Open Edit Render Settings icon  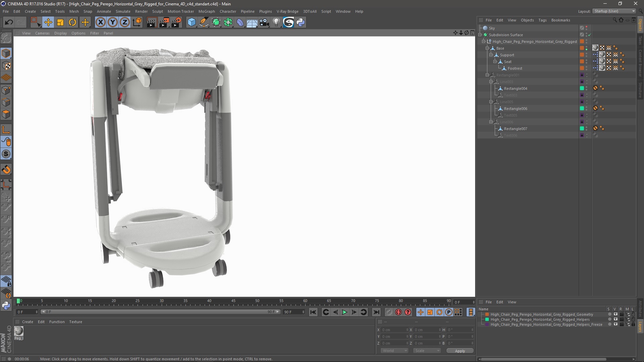click(176, 22)
